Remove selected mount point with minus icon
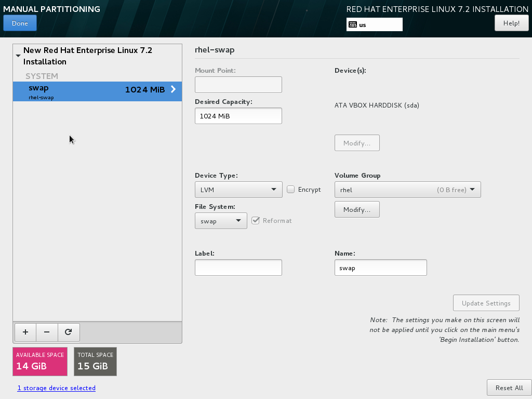The width and height of the screenshot is (532, 399). coord(47,332)
